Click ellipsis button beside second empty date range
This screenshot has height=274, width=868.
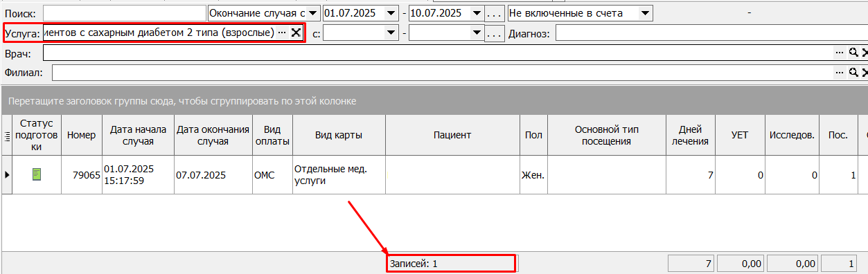pos(494,33)
